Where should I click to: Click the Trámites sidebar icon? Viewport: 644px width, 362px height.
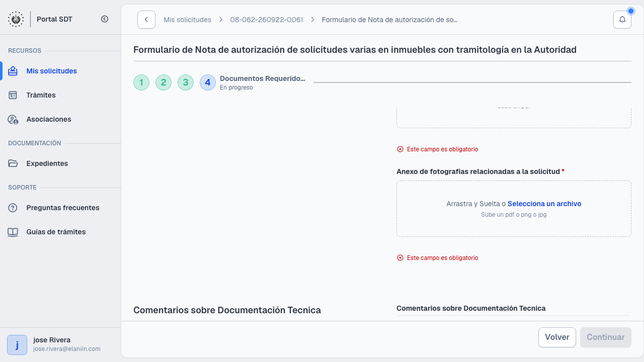coord(13,95)
